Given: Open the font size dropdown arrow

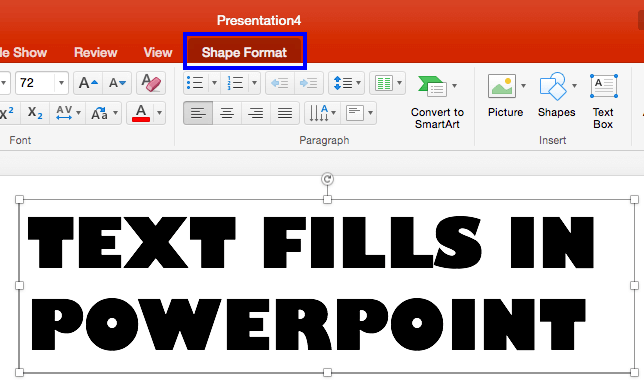Looking at the screenshot, I should tap(61, 83).
